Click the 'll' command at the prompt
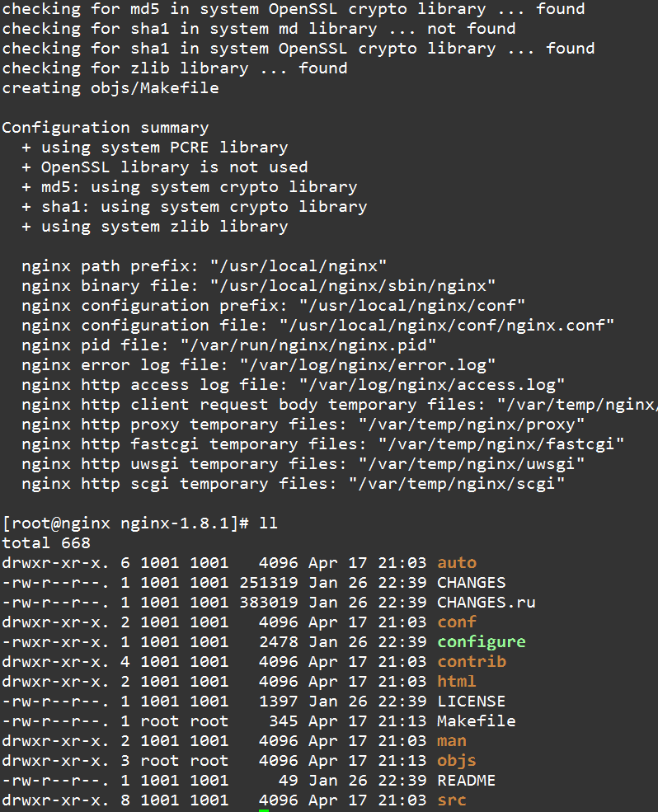This screenshot has width=658, height=812. [268, 523]
